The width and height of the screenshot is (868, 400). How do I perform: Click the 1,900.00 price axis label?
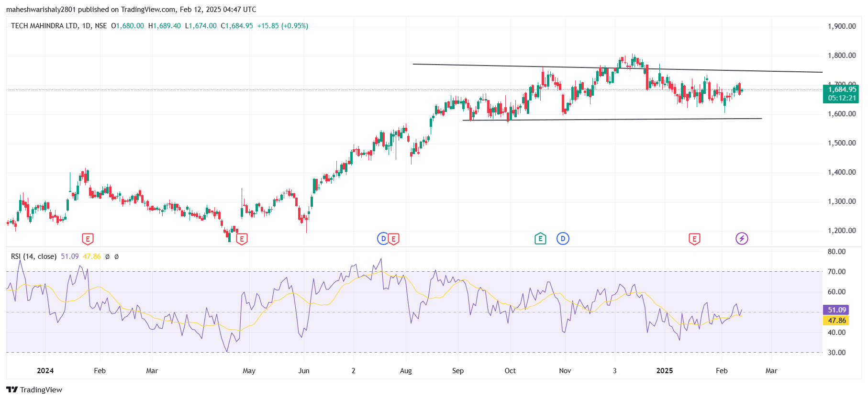coord(842,26)
